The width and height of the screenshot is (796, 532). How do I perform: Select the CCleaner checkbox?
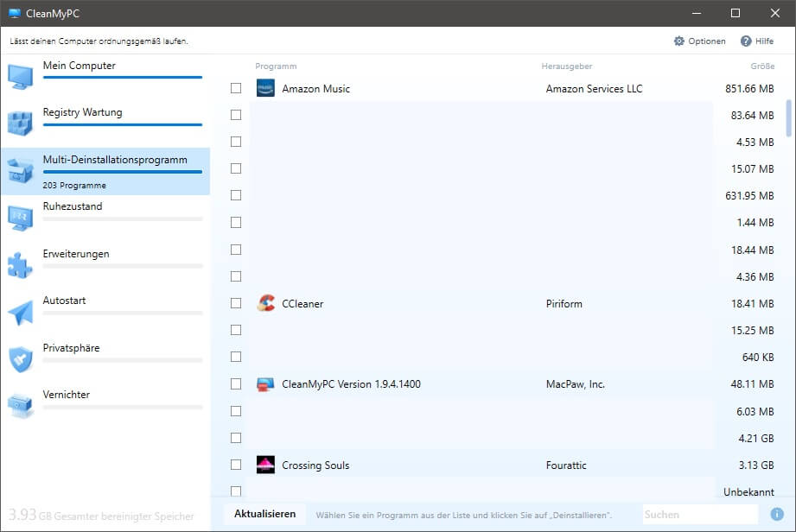click(236, 303)
